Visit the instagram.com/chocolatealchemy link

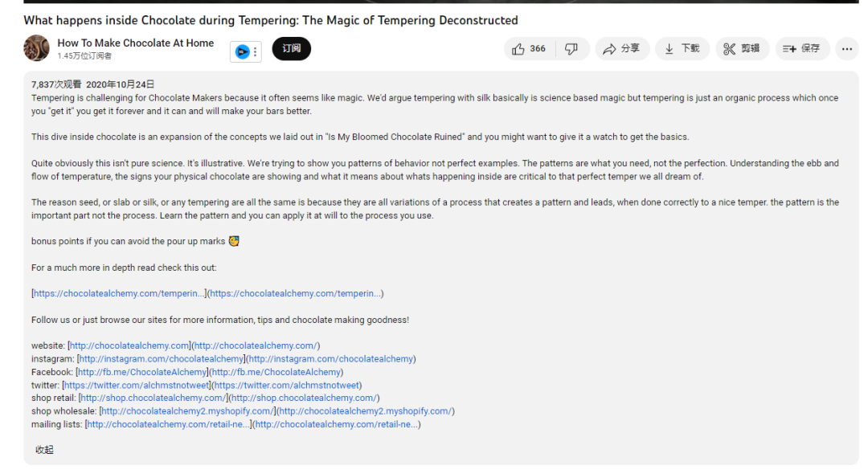pyautogui.click(x=161, y=359)
